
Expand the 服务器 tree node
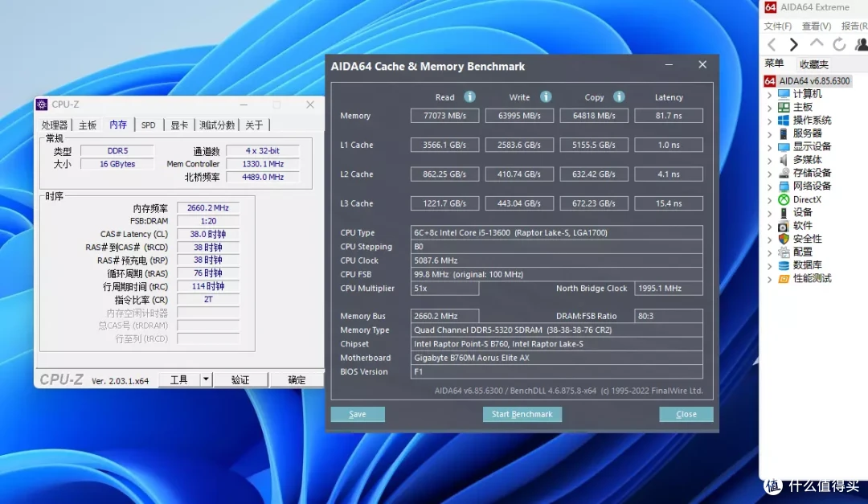tap(769, 134)
